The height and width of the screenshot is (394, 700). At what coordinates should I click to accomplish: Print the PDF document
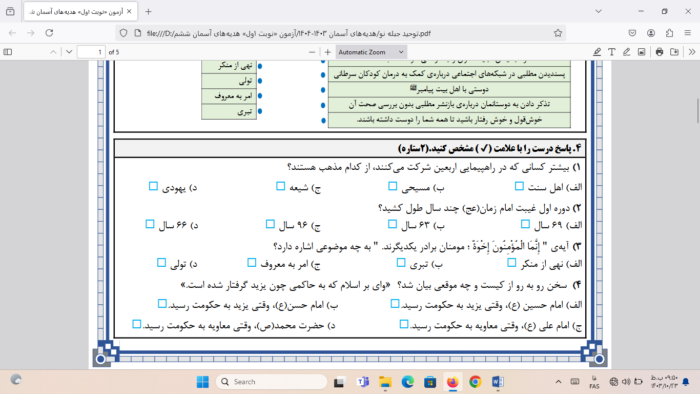[659, 52]
